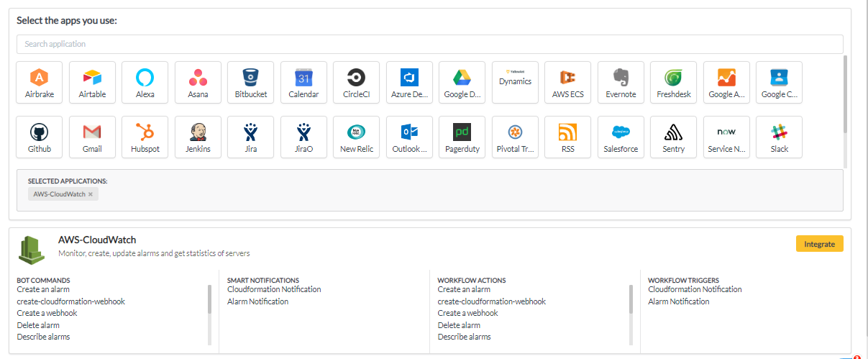
Task: Select the Google Drive app tile
Action: (462, 82)
